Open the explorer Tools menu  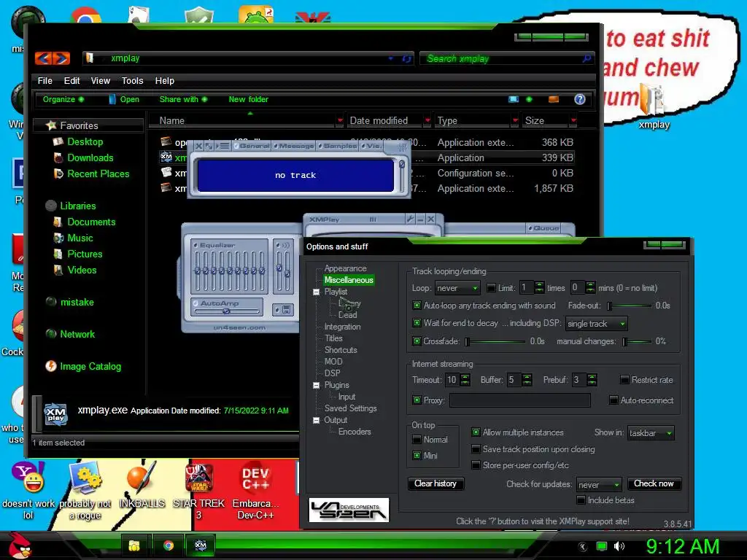tap(133, 80)
